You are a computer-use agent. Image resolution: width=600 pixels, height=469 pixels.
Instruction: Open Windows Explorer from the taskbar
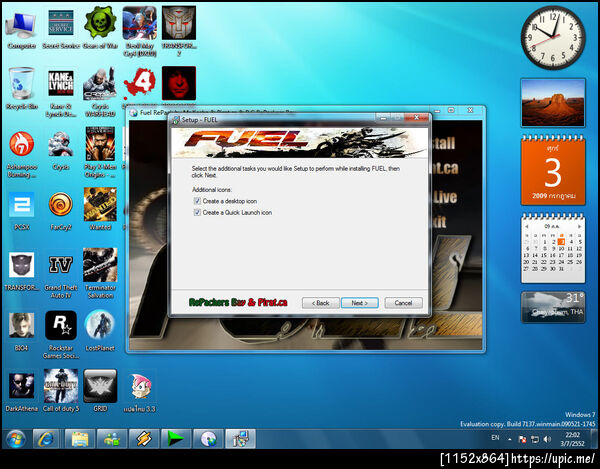coord(80,439)
